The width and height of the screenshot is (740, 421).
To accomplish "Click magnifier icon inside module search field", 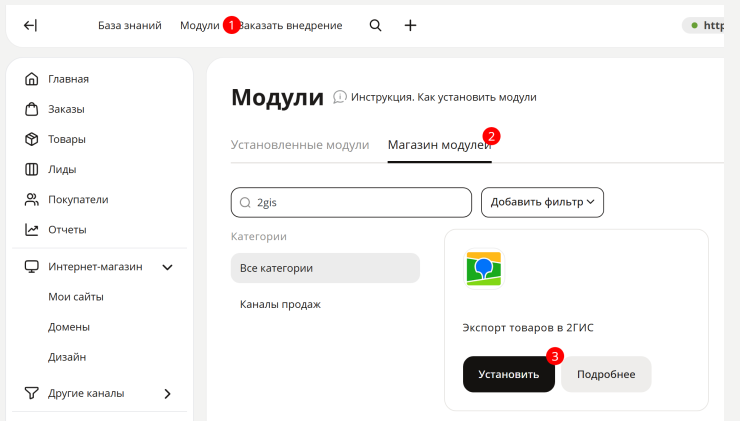I will click(x=245, y=202).
